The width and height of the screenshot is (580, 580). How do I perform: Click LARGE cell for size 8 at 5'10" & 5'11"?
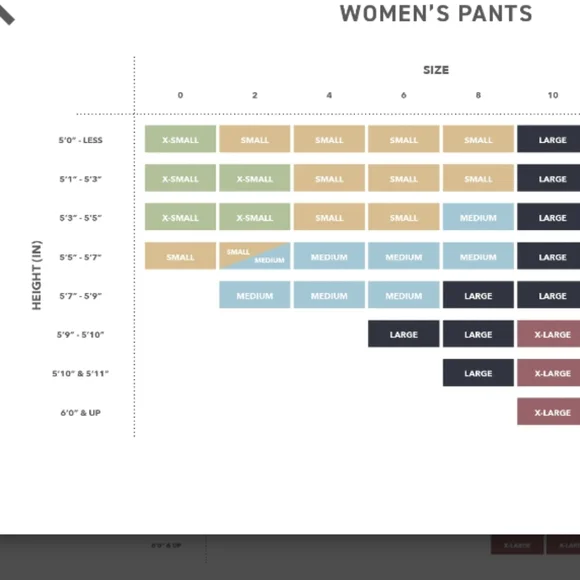pos(478,372)
